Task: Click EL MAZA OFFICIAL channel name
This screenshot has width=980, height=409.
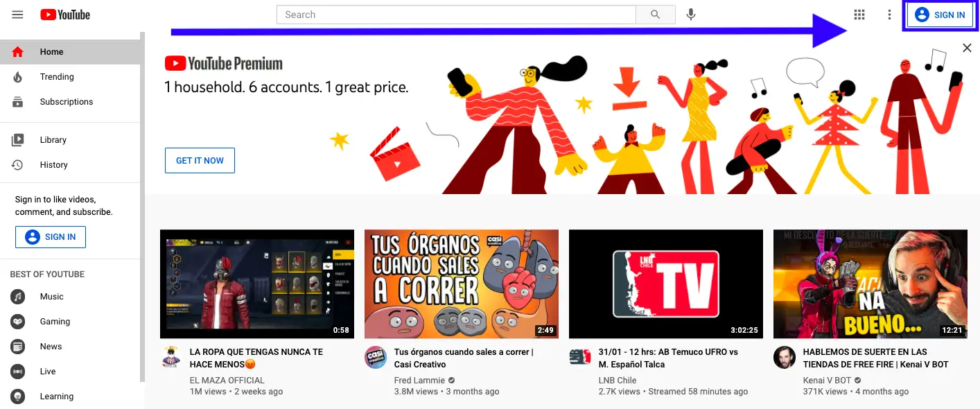Action: point(227,381)
